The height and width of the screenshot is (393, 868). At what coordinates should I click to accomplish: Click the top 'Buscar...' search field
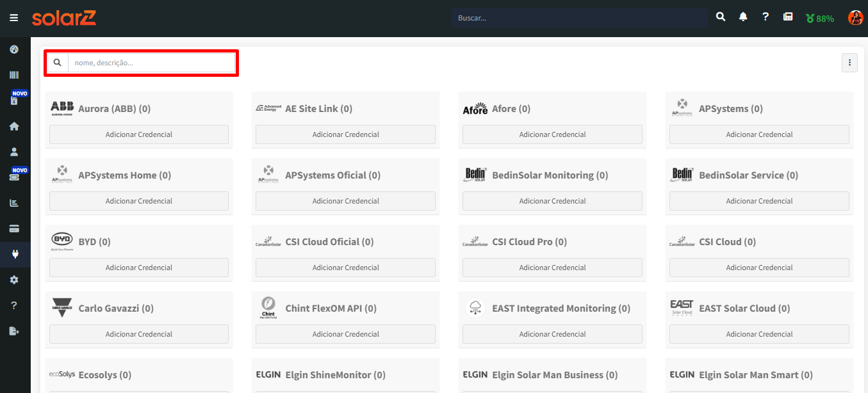point(579,18)
